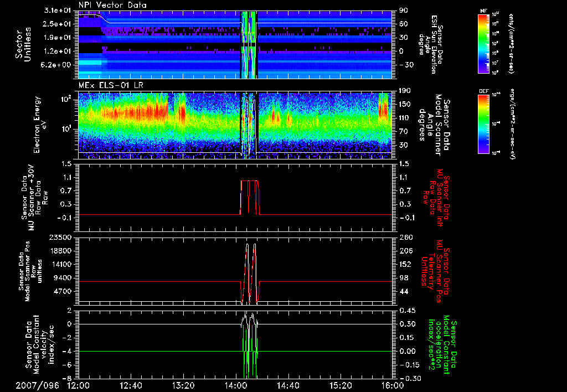Click the 98 telemetry tick value
The image size is (567, 392).
pyautogui.click(x=404, y=278)
